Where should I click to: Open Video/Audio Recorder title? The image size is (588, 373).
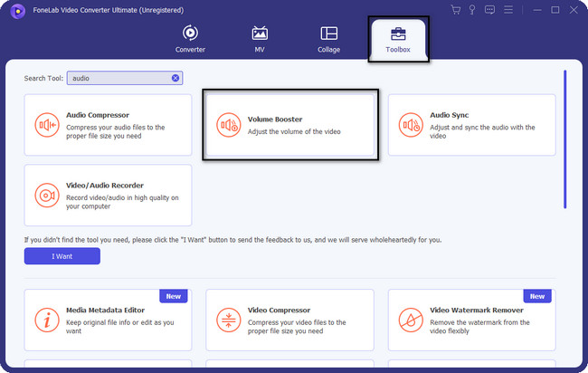[x=105, y=186]
